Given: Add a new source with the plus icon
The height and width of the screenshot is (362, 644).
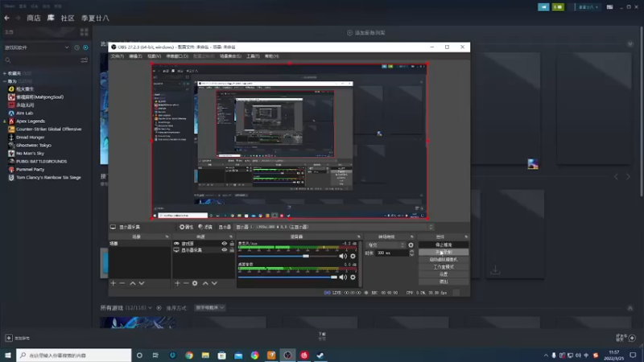Looking at the screenshot, I should (177, 283).
